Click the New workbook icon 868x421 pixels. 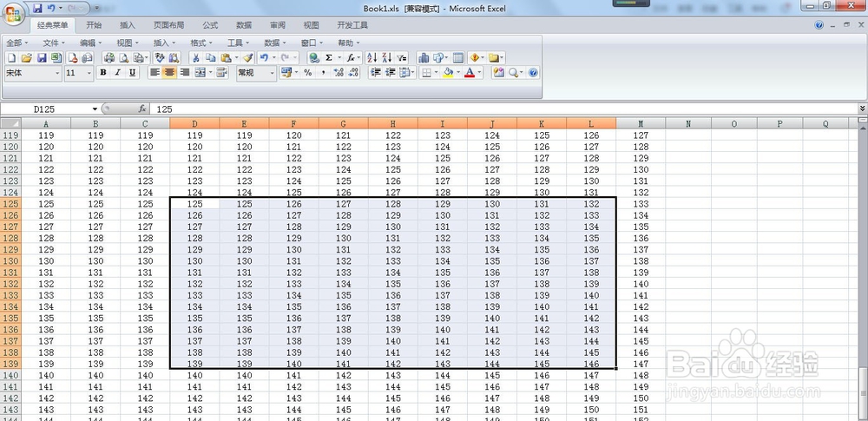pyautogui.click(x=11, y=57)
